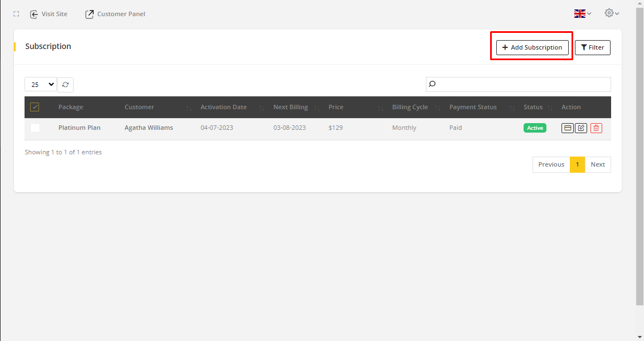Delete the Agatha Williams subscription
The width and height of the screenshot is (644, 341).
(x=596, y=128)
